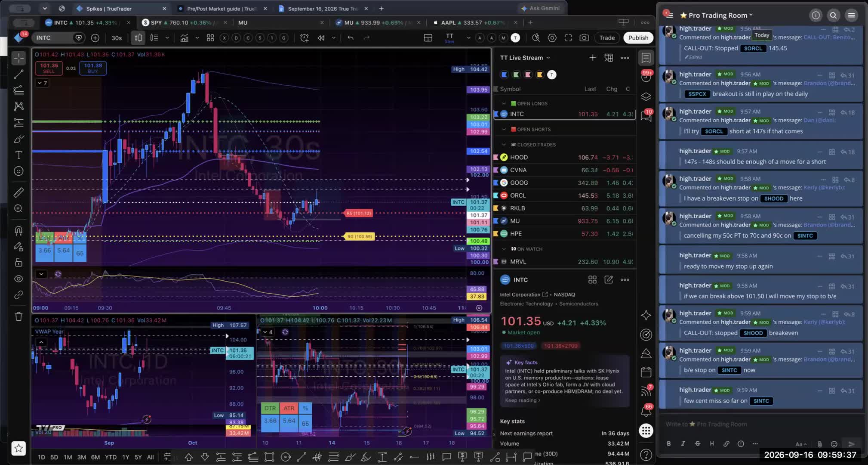Collapse the ON WATCH section
Screen dimensions: 868x465
(x=504, y=249)
